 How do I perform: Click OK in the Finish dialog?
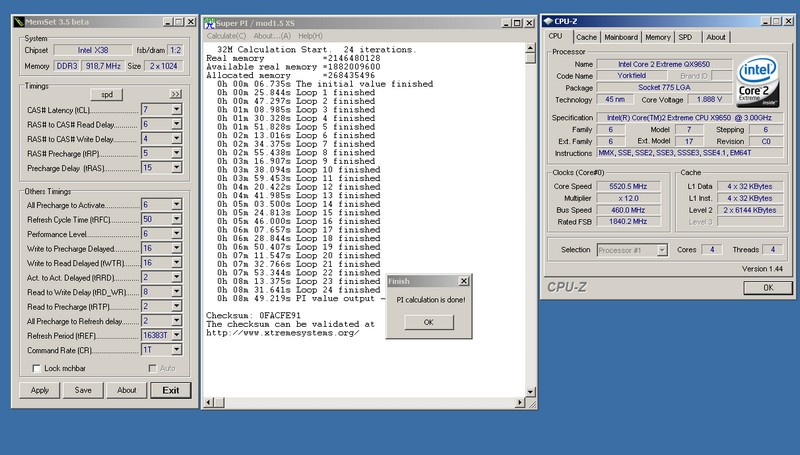coord(429,322)
